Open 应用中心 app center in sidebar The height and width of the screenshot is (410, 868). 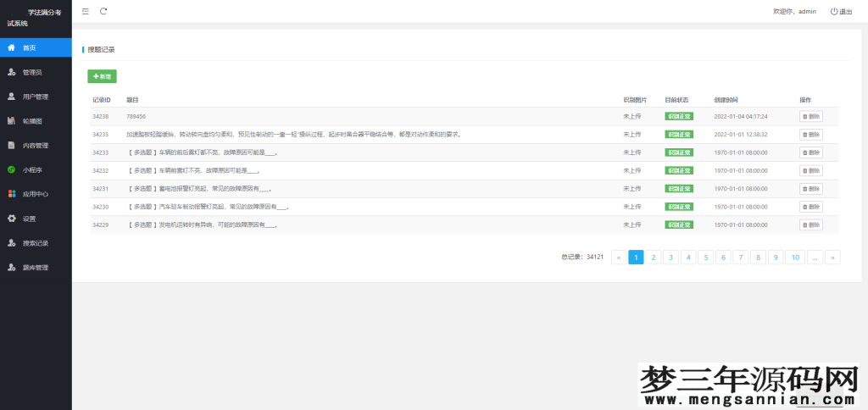pyautogui.click(x=35, y=194)
